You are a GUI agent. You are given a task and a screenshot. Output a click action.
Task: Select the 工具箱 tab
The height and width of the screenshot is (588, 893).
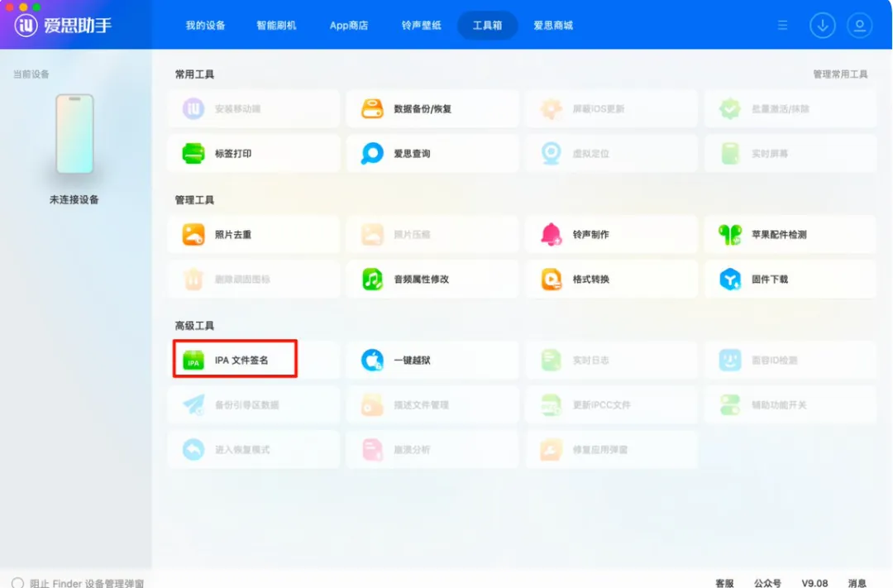click(x=488, y=26)
